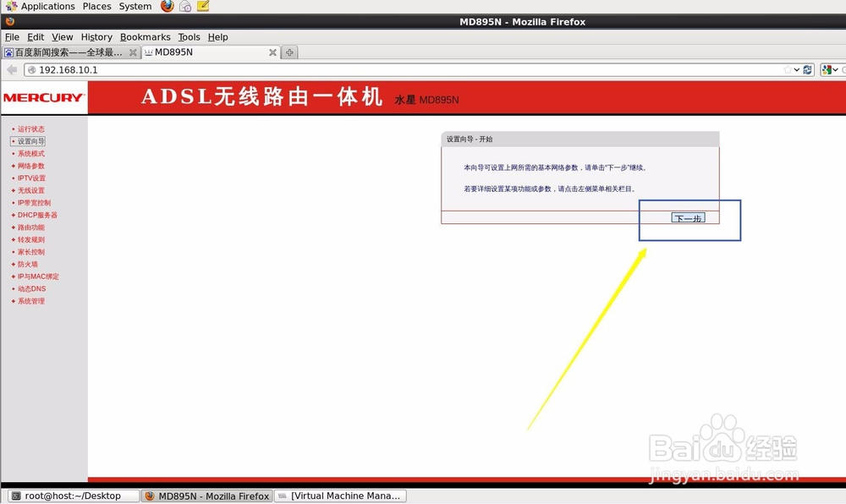Expand the 网络参数 sidebar section
The image size is (846, 504).
click(31, 166)
